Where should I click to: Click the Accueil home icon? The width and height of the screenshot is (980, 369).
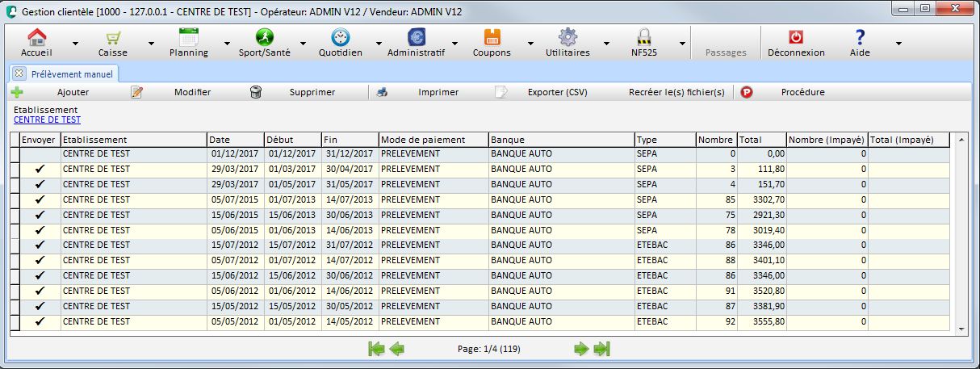point(36,37)
